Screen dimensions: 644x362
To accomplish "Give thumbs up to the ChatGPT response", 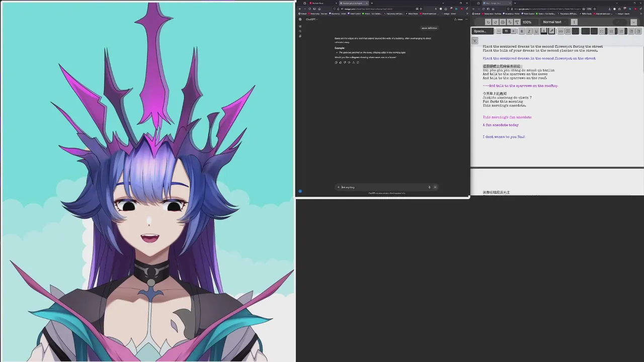I will coord(340,62).
